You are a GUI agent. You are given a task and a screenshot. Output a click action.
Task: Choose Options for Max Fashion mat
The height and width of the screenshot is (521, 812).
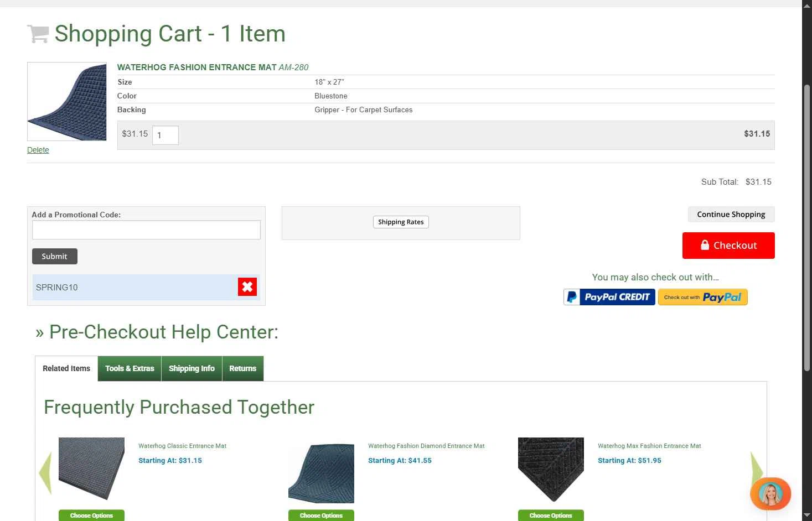pos(551,515)
